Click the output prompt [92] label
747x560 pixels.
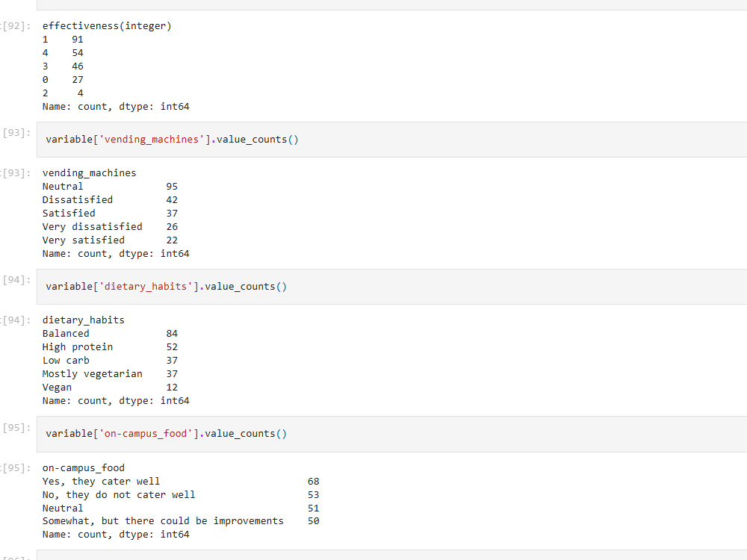pos(16,26)
